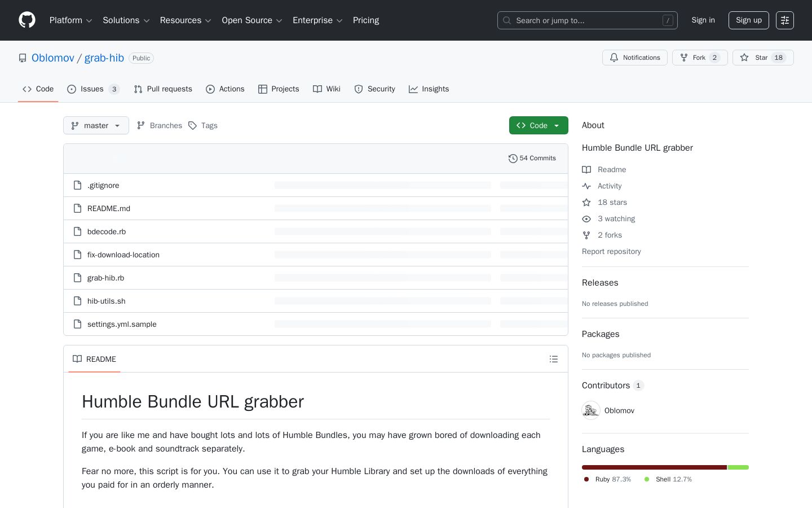Open the README outline list icon
The height and width of the screenshot is (508, 812).
[554, 359]
